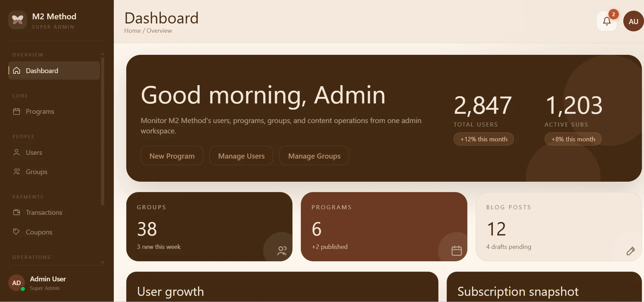Click the +8% this month pill
The height and width of the screenshot is (302, 644).
pyautogui.click(x=573, y=139)
